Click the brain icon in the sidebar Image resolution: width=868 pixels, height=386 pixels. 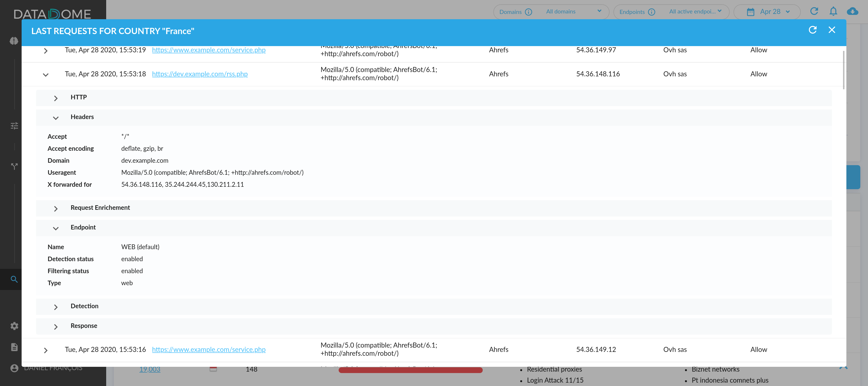click(14, 41)
